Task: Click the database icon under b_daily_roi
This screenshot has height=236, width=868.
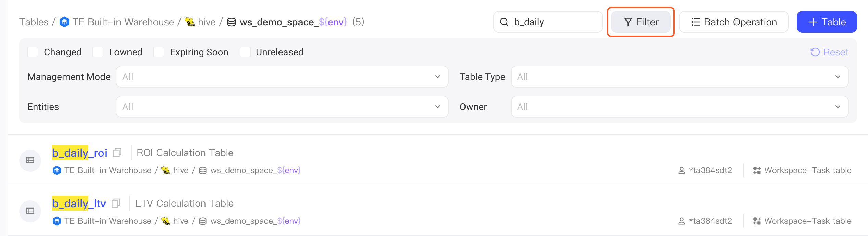Action: pyautogui.click(x=203, y=170)
